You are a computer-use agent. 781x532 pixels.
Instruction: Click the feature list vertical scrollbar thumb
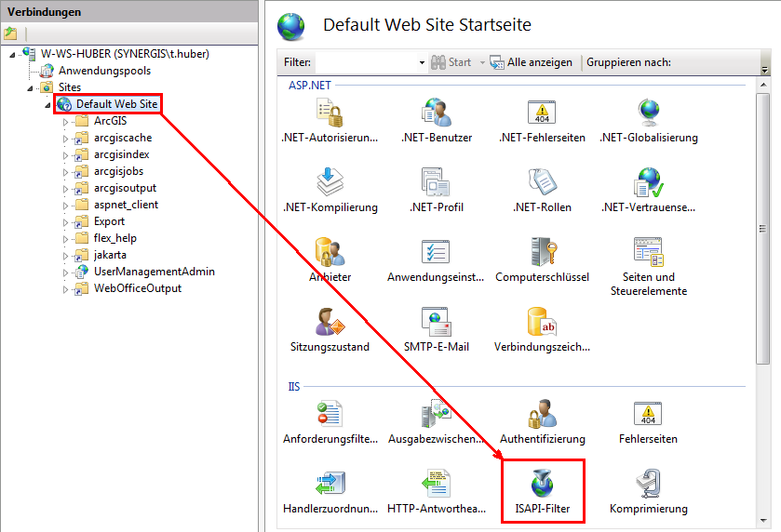762,229
